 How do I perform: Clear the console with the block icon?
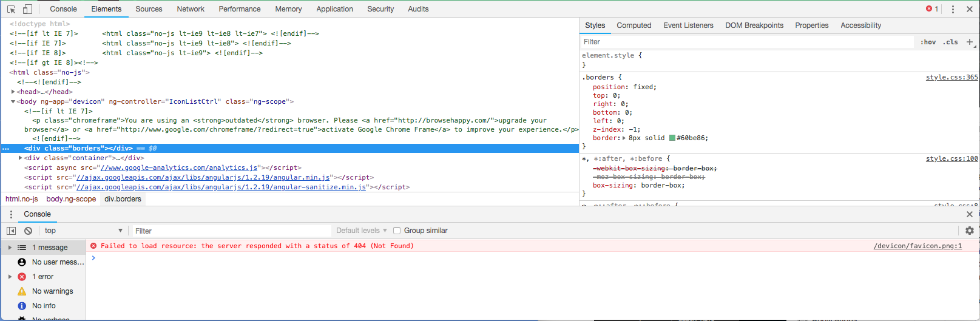pyautogui.click(x=28, y=231)
